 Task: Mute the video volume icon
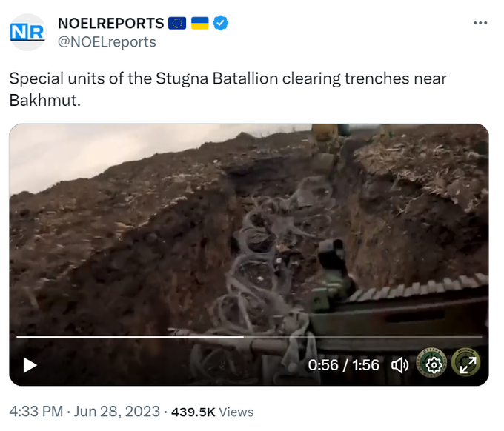399,366
